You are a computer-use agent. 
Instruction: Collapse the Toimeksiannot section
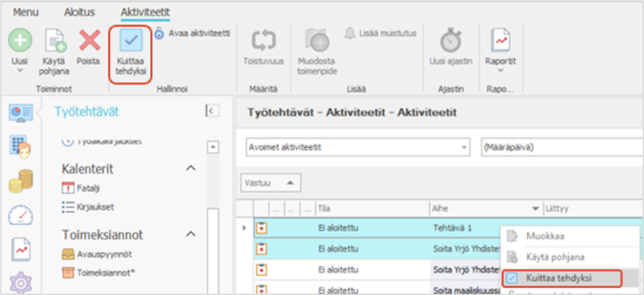(190, 234)
